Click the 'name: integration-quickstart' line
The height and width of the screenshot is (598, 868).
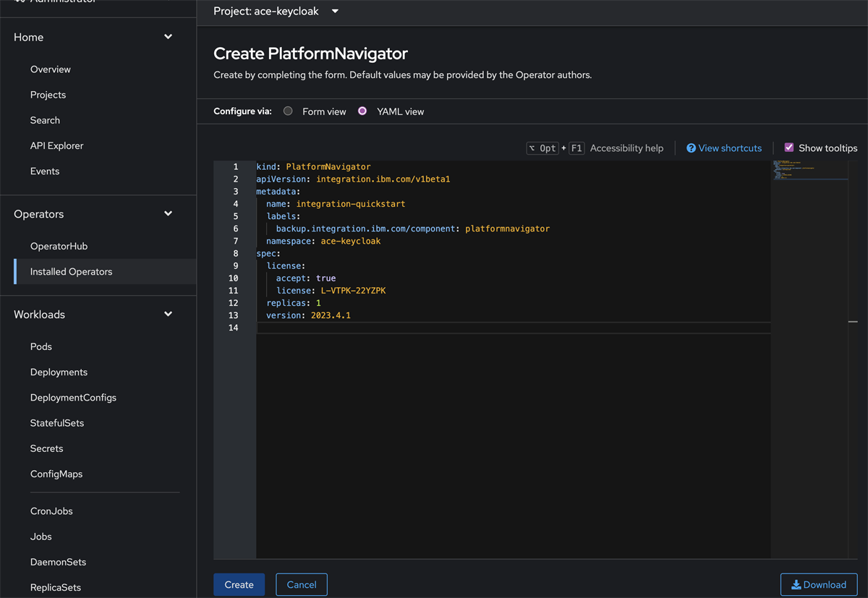[x=336, y=204]
